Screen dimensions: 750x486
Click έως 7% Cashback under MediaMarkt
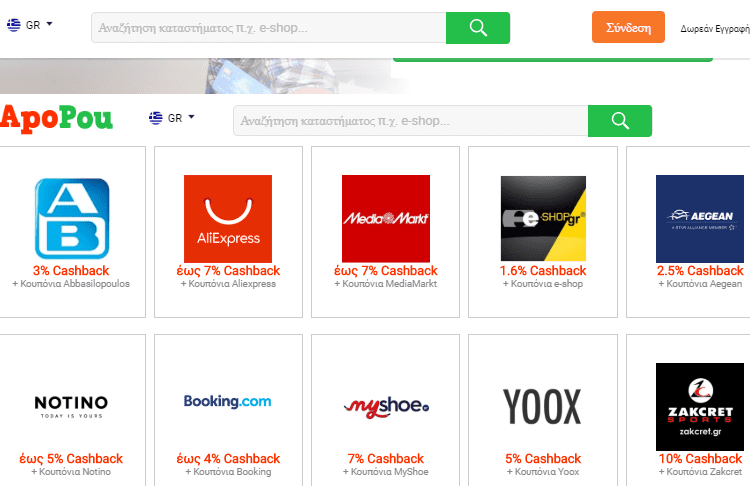[x=386, y=271]
